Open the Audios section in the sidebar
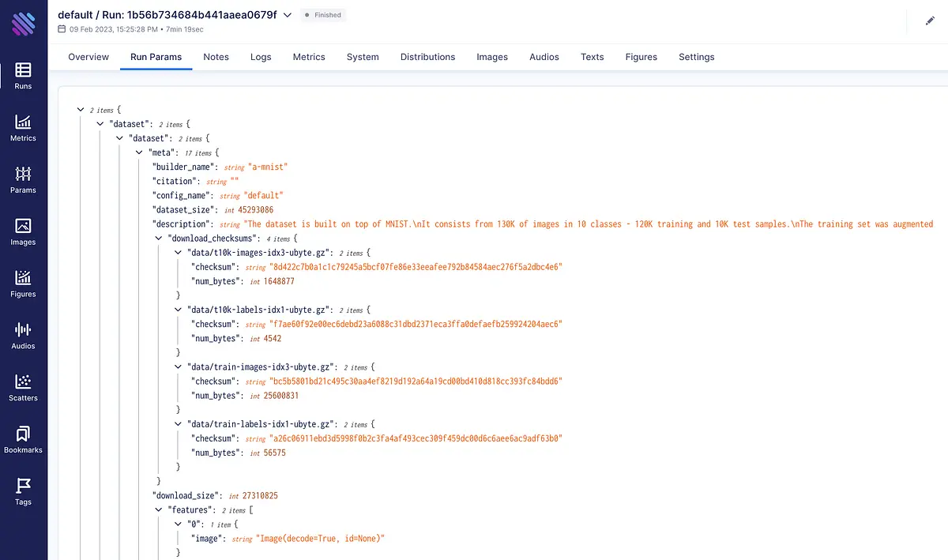 click(23, 336)
